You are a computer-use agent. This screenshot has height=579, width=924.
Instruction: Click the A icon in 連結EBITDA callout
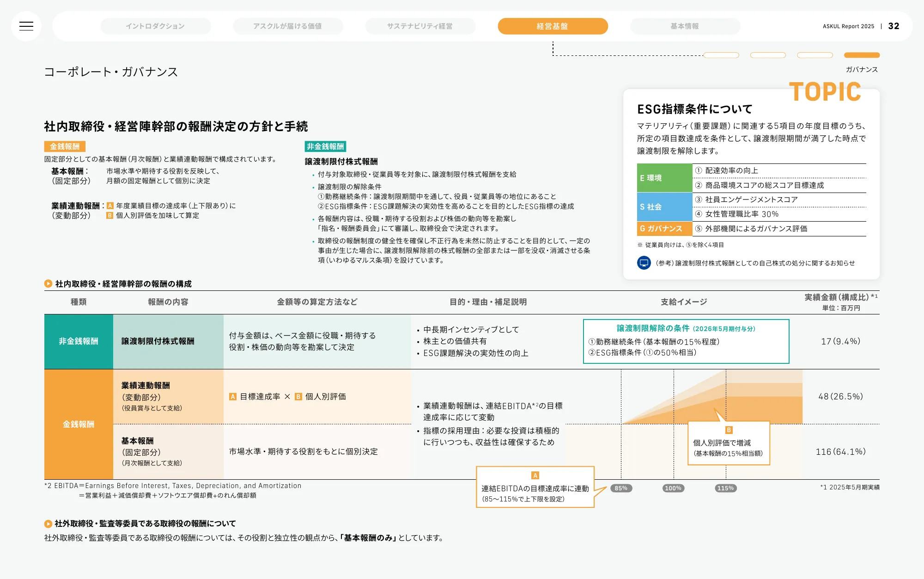[535, 476]
